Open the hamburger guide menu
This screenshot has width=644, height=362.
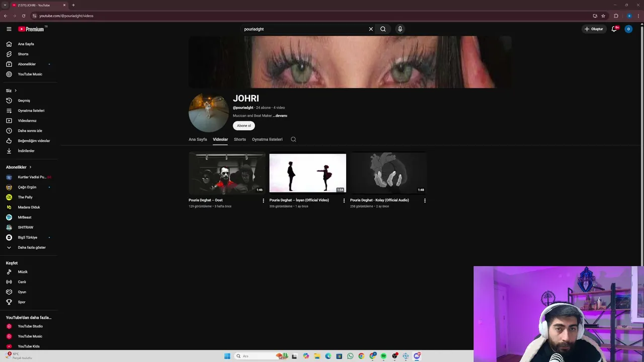click(x=9, y=29)
